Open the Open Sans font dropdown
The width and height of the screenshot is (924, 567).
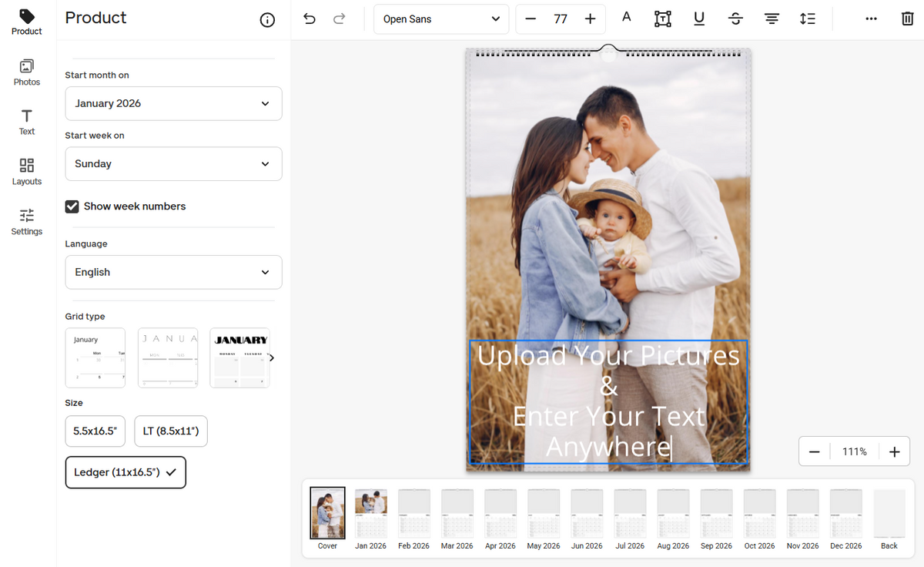coord(440,19)
